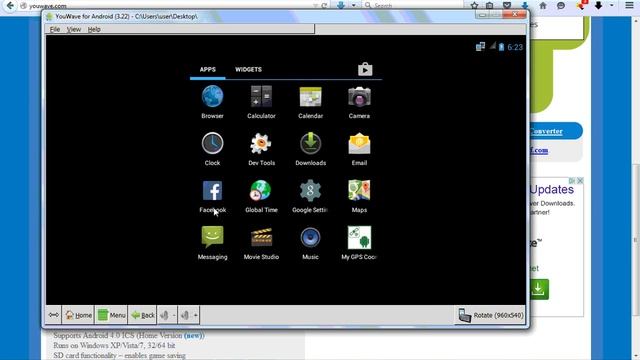Viewport: 640px width, 360px height.
Task: Launch the Facebook app
Action: 212,196
